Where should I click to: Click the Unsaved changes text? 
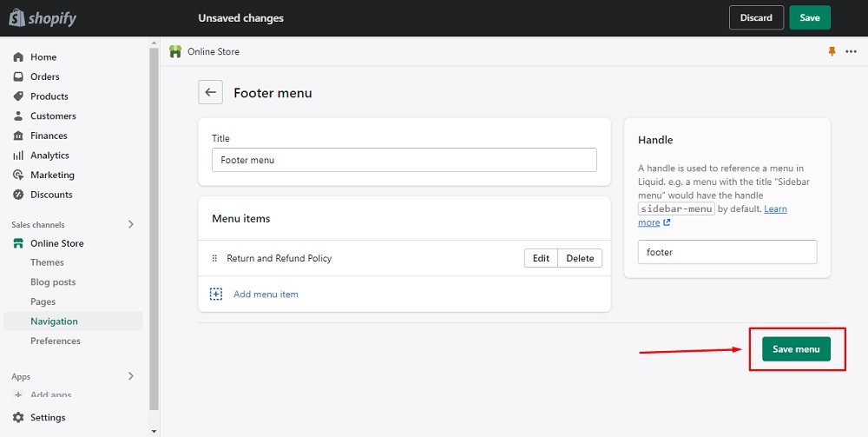(240, 18)
